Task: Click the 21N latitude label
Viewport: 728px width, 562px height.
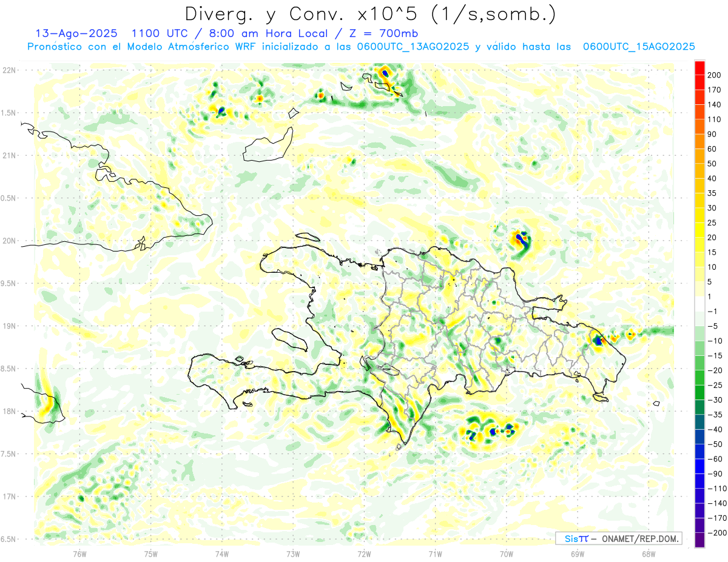Action: (x=9, y=155)
